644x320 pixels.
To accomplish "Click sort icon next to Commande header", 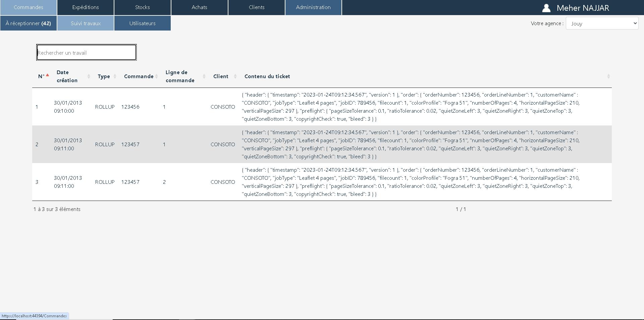I will click(156, 76).
